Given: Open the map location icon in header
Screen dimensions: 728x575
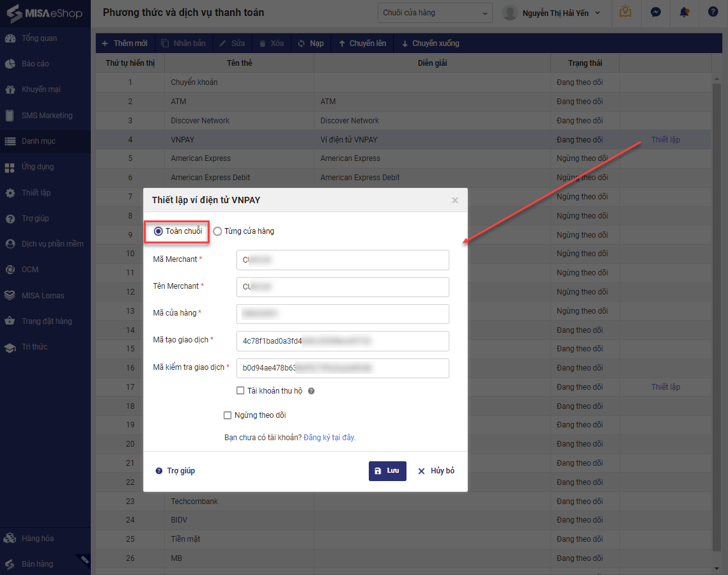Looking at the screenshot, I should [625, 12].
